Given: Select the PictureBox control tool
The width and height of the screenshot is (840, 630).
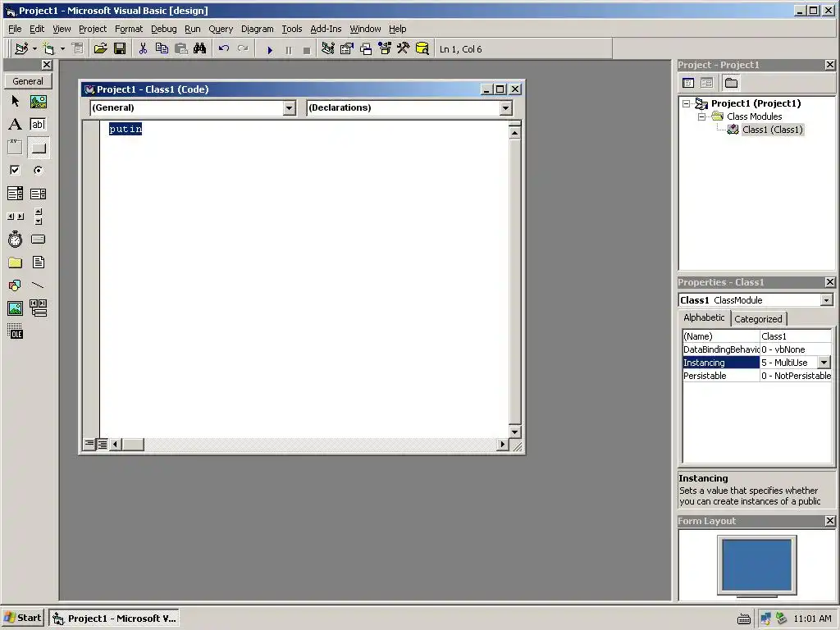Looking at the screenshot, I should coord(38,101).
